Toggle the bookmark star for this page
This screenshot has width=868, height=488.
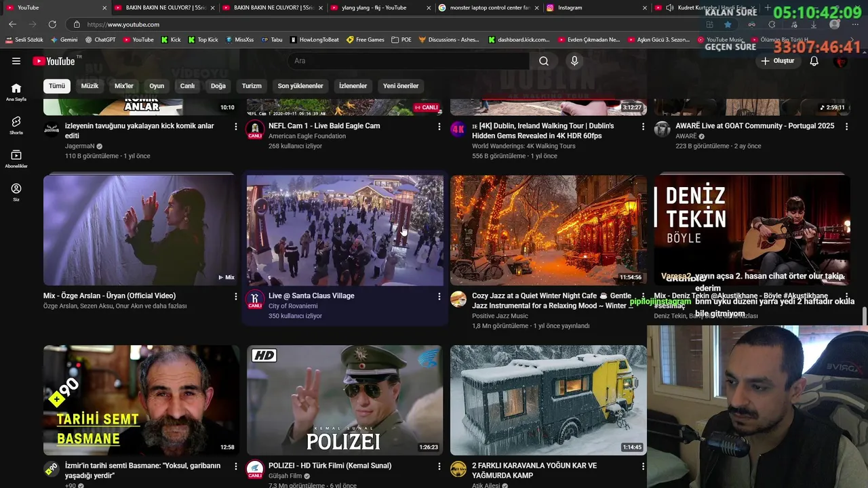[x=728, y=24]
